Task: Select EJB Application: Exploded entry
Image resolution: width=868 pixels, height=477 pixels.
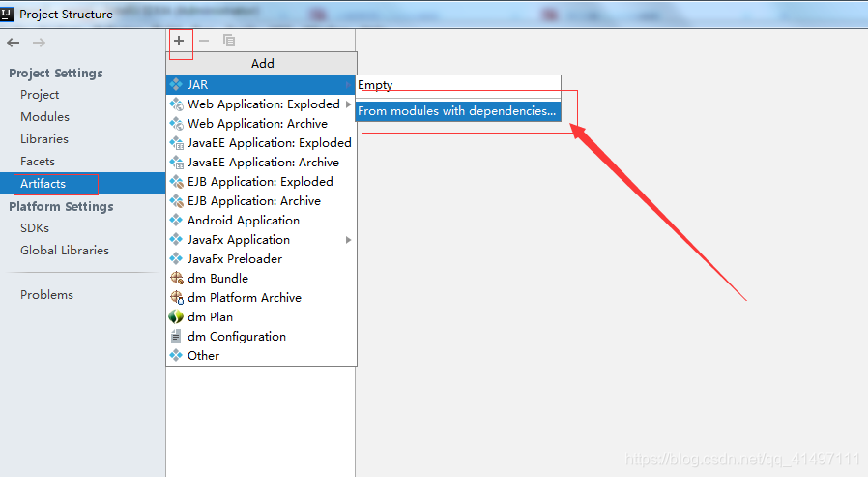Action: click(261, 182)
